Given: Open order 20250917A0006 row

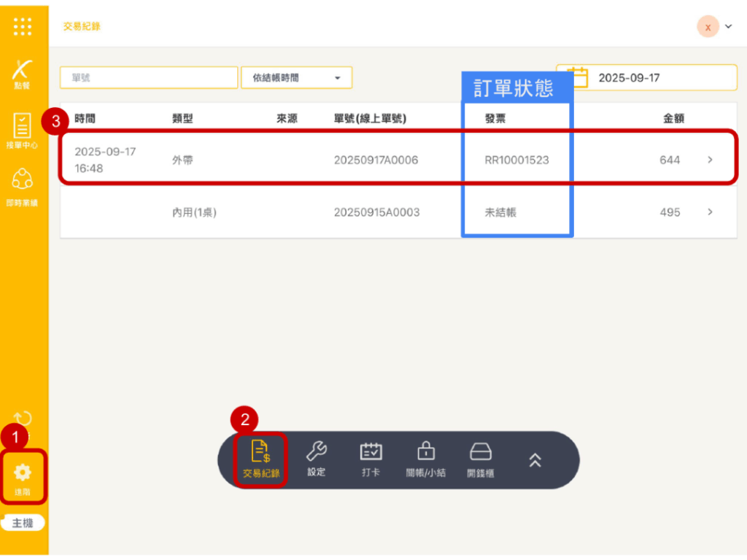Looking at the screenshot, I should [376, 160].
